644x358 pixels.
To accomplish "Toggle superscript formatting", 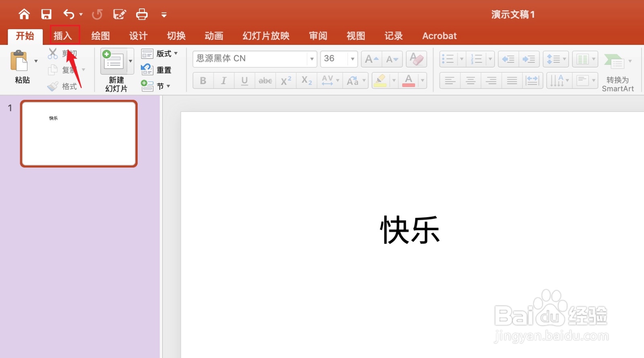I will (286, 81).
